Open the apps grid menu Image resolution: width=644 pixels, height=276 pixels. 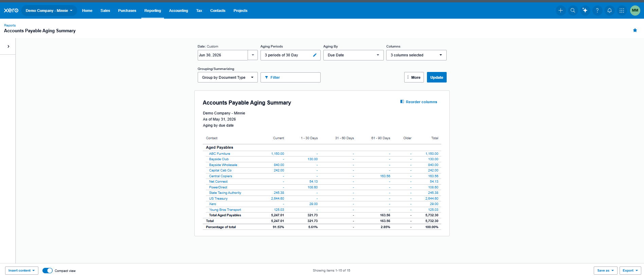[622, 11]
